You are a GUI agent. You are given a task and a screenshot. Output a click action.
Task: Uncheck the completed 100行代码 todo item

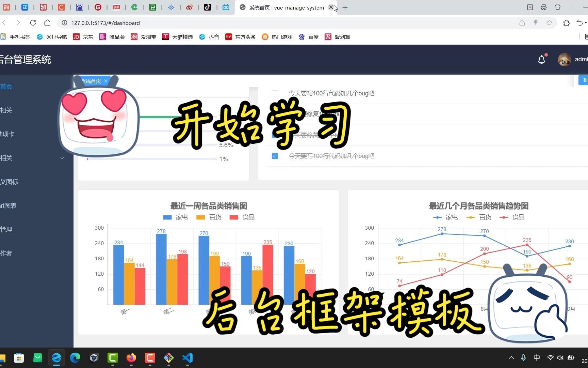[x=275, y=156]
